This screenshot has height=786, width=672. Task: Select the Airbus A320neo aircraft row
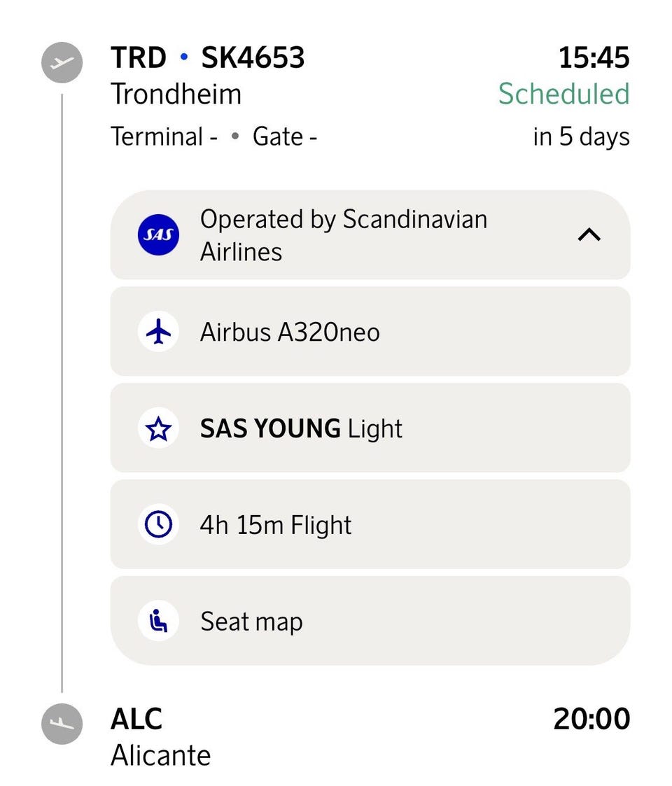click(x=370, y=331)
